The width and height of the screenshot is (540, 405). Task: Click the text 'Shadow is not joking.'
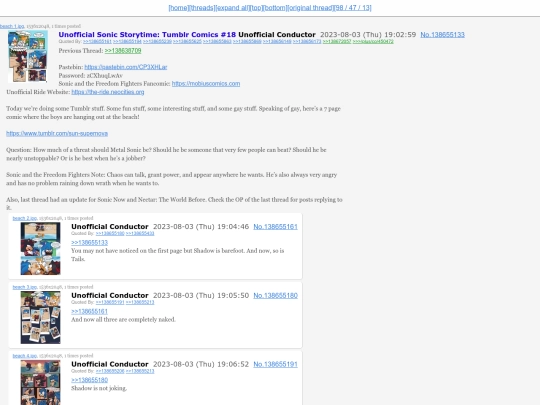point(99,388)
